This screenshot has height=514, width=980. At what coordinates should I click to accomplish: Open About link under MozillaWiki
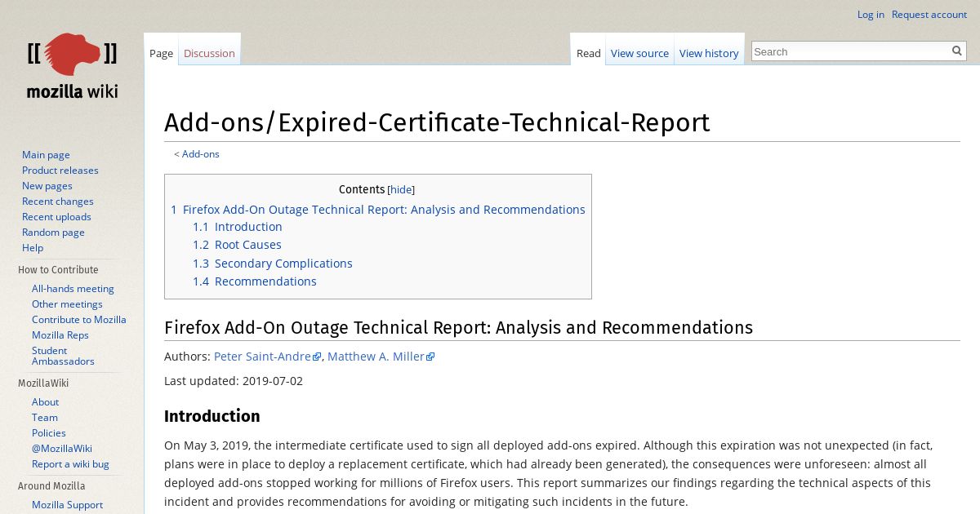coord(45,402)
